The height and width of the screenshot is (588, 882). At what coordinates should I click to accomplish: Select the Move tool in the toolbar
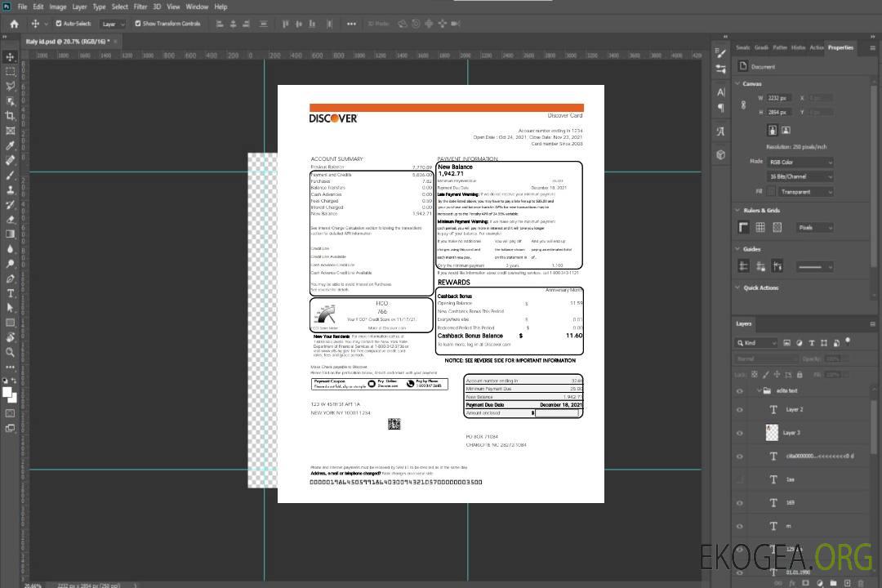click(x=10, y=57)
